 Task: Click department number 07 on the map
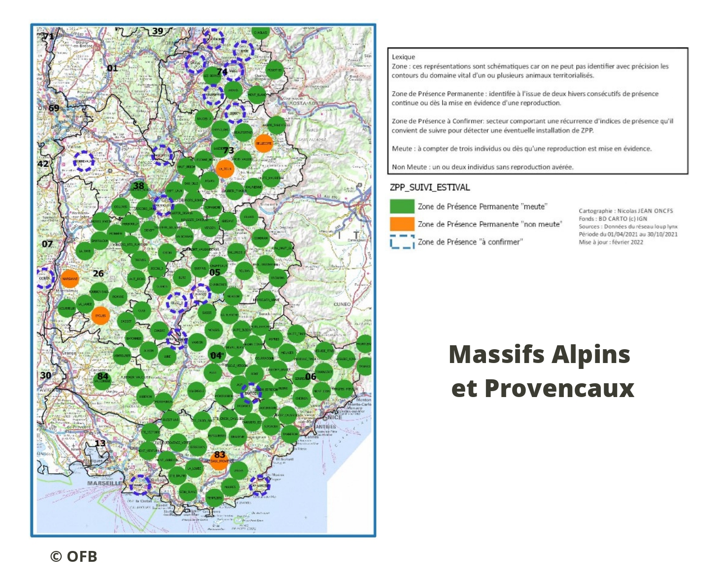tap(47, 244)
